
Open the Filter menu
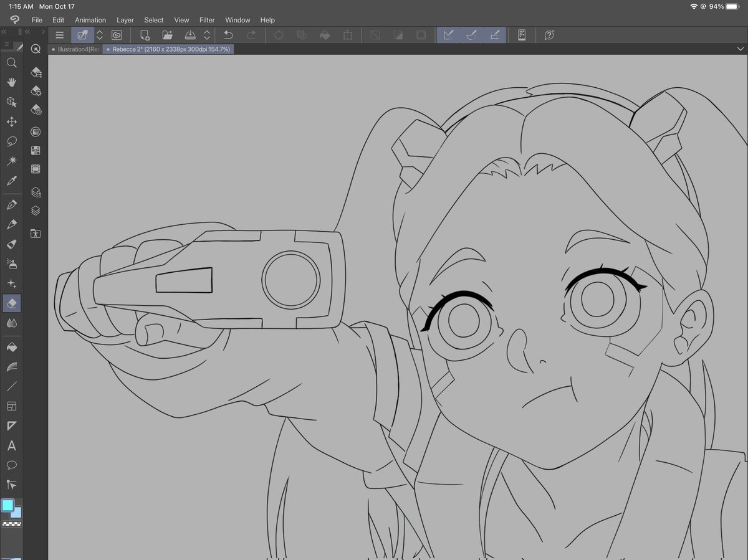(207, 20)
